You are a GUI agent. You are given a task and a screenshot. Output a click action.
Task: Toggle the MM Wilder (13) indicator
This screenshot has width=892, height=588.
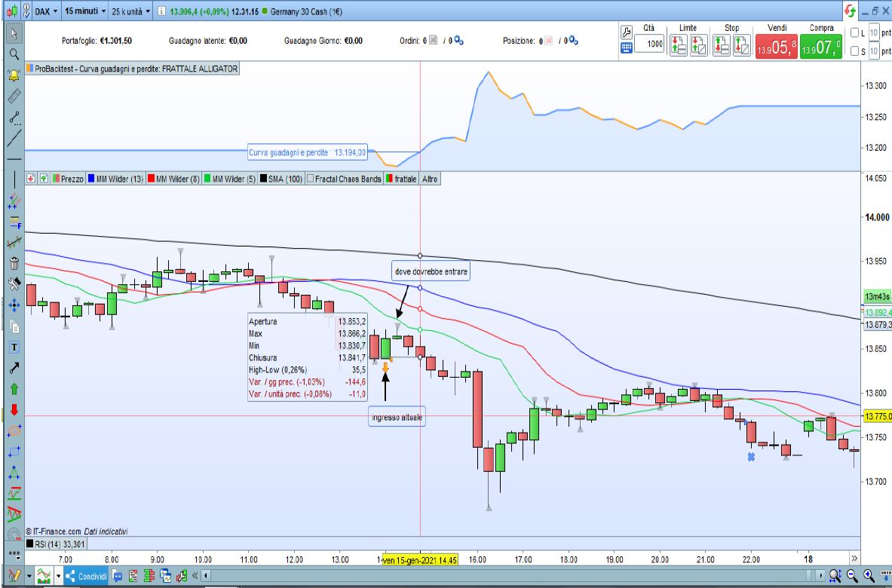(115, 179)
